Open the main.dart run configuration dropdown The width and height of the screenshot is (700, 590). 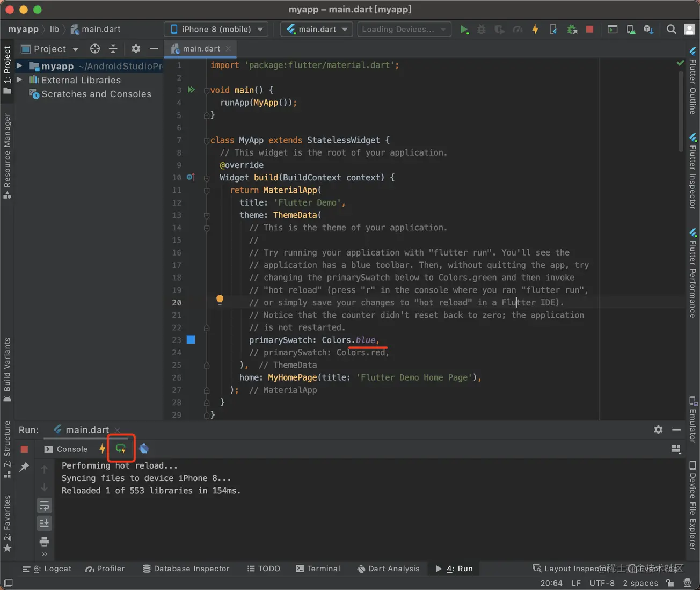(x=316, y=30)
